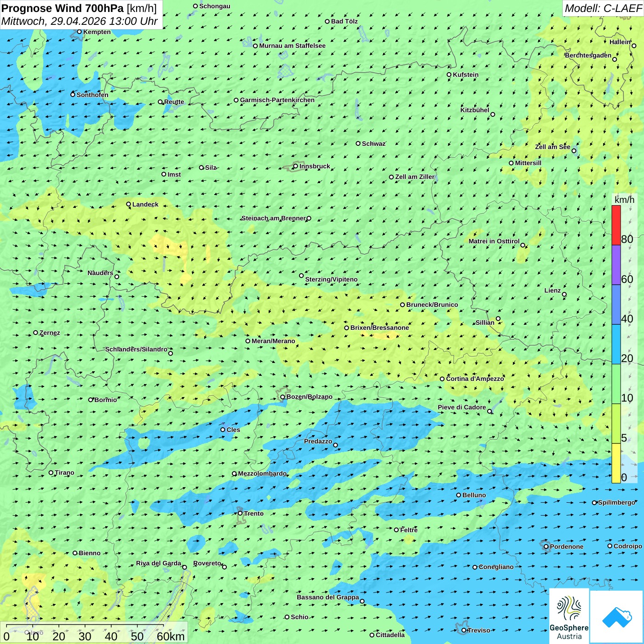Click the '60km' scale bar label
Image resolution: width=644 pixels, height=644 pixels.
tap(171, 636)
